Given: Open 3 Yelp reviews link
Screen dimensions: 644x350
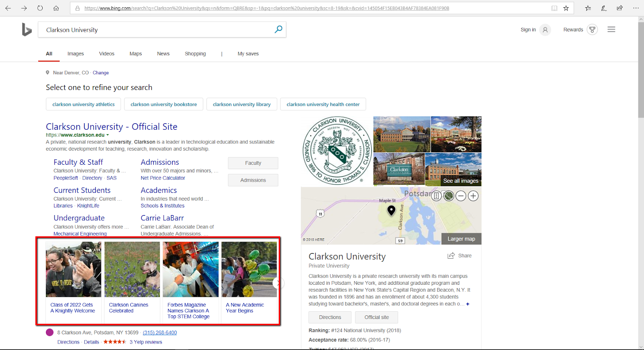Looking at the screenshot, I should pos(146,342).
